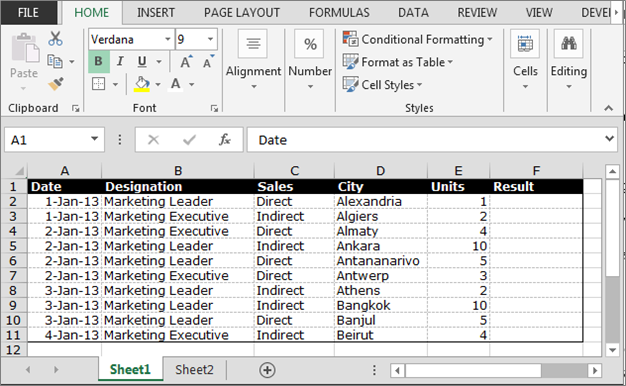
Task: Open Format as Table menu
Action: pos(398,62)
